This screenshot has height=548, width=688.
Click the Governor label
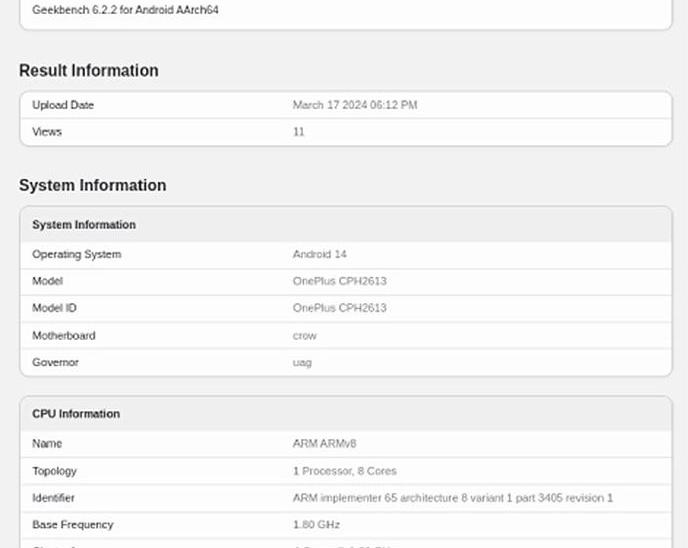point(55,362)
